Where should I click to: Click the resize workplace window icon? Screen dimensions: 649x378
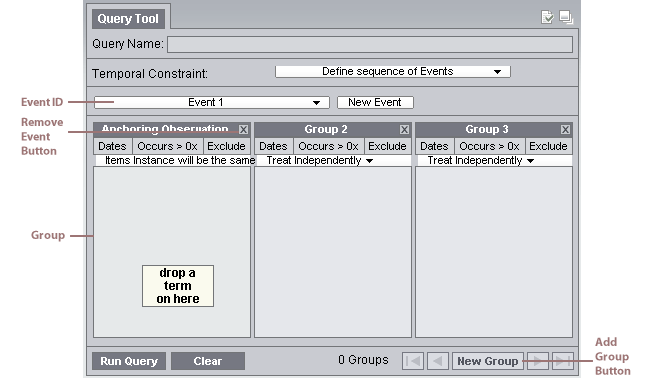[x=566, y=17]
